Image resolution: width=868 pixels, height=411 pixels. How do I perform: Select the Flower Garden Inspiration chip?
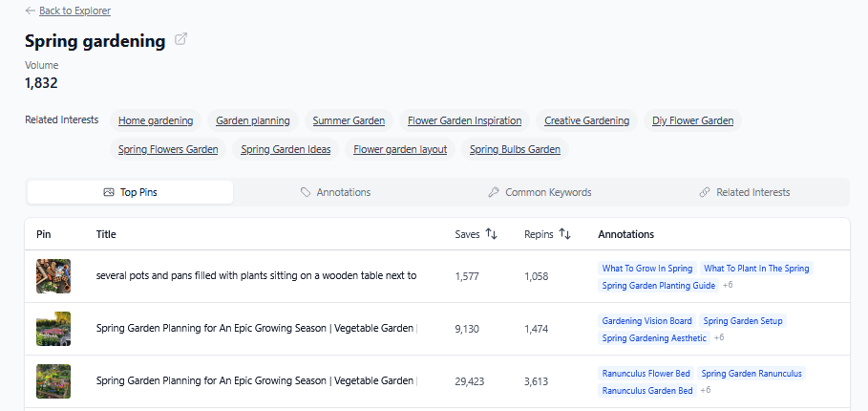464,120
